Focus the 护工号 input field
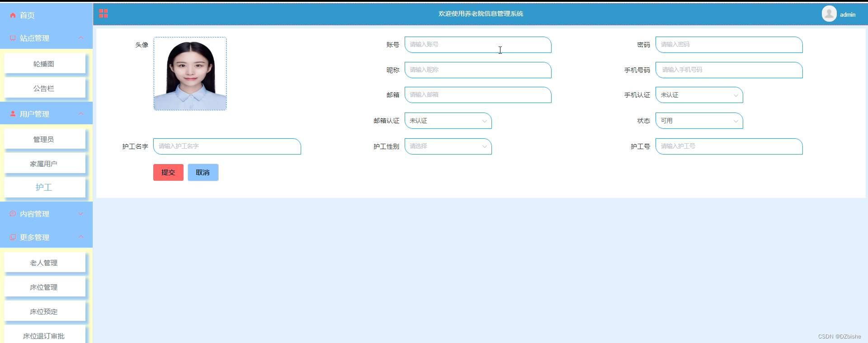868x343 pixels. click(x=729, y=146)
